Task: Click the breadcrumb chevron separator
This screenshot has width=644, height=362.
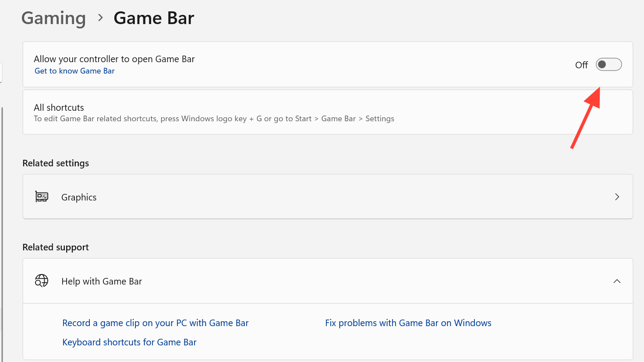Action: 100,18
